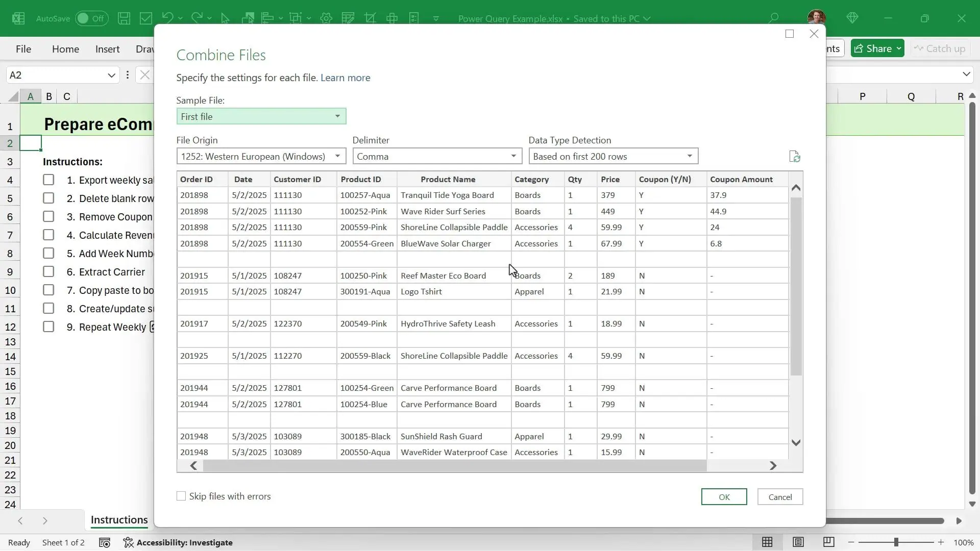Switch to the Insert ribbon tab
The height and width of the screenshot is (551, 980).
(107, 49)
